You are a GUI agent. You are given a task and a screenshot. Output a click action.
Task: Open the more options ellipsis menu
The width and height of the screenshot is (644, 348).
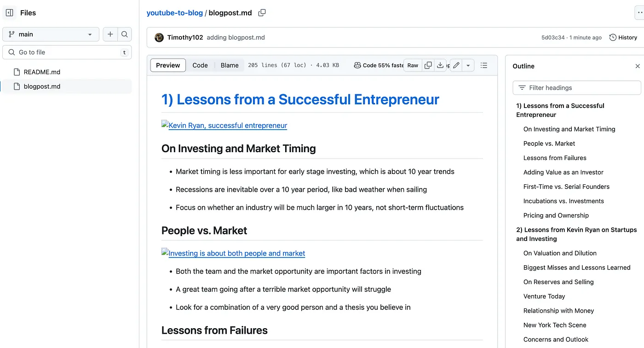(x=639, y=13)
